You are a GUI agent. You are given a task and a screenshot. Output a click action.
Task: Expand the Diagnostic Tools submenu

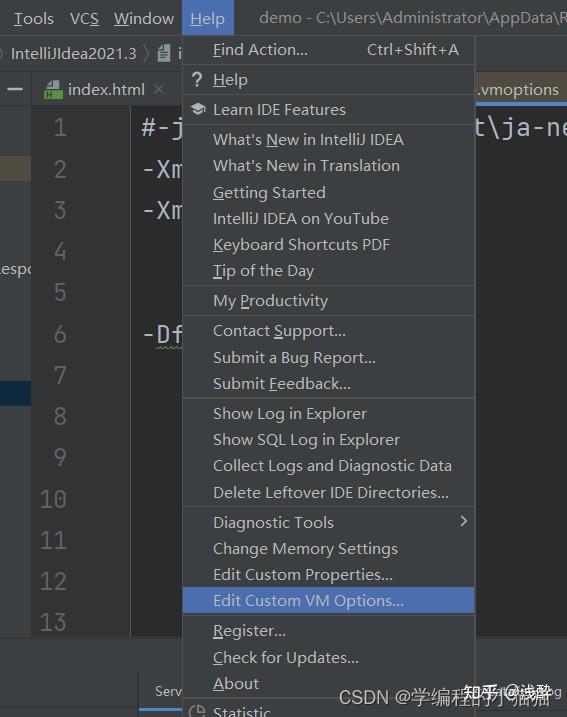328,522
